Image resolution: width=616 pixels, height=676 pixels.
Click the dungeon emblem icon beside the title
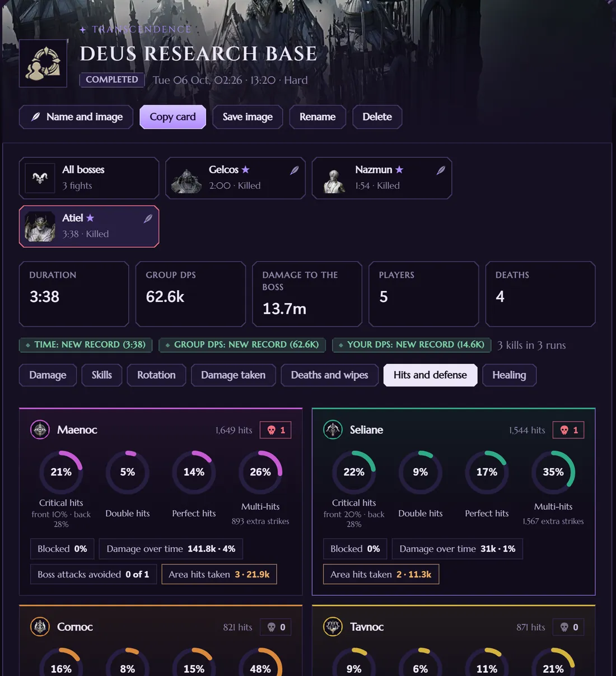click(x=43, y=63)
